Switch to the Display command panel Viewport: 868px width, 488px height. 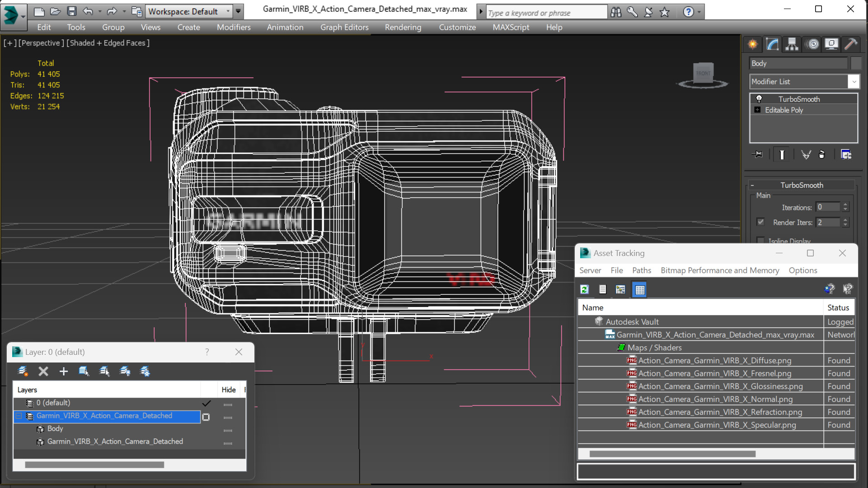[x=831, y=44]
